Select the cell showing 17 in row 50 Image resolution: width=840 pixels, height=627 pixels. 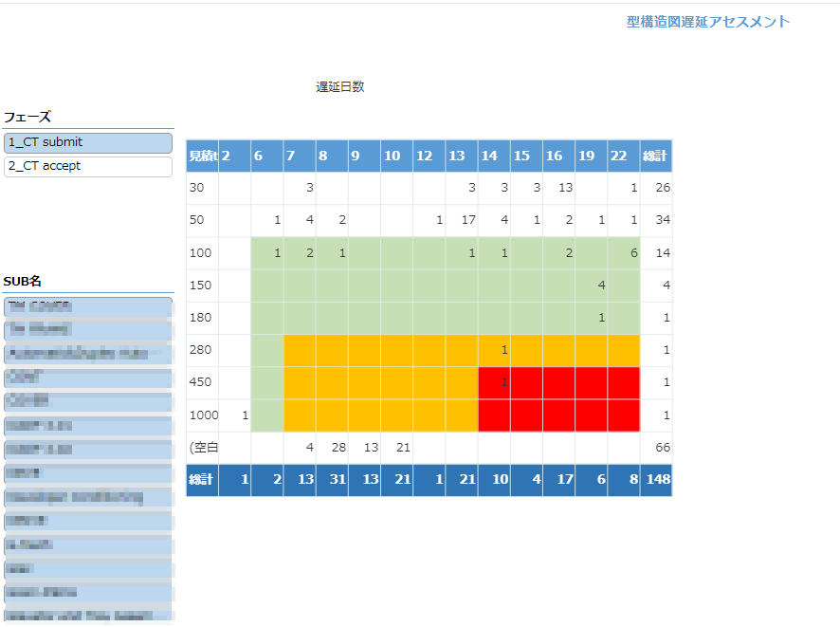pos(461,220)
